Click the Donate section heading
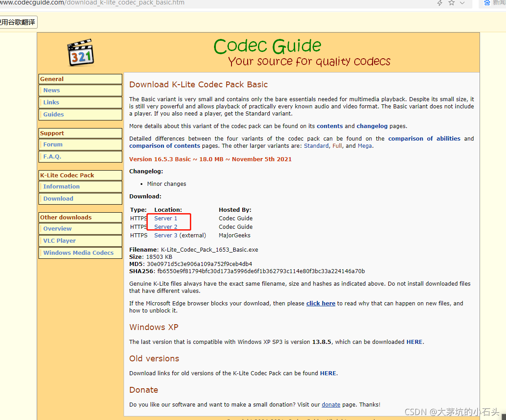The height and width of the screenshot is (420, 506). click(144, 390)
